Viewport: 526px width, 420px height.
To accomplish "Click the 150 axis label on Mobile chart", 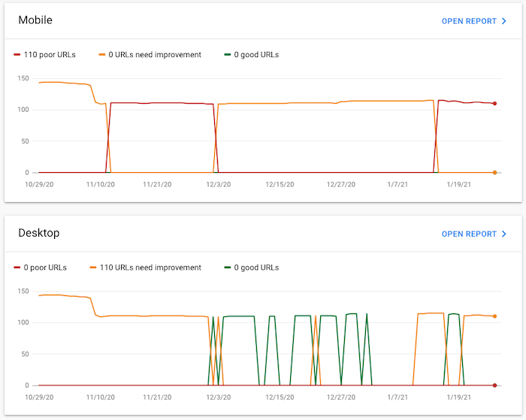I will point(23,78).
